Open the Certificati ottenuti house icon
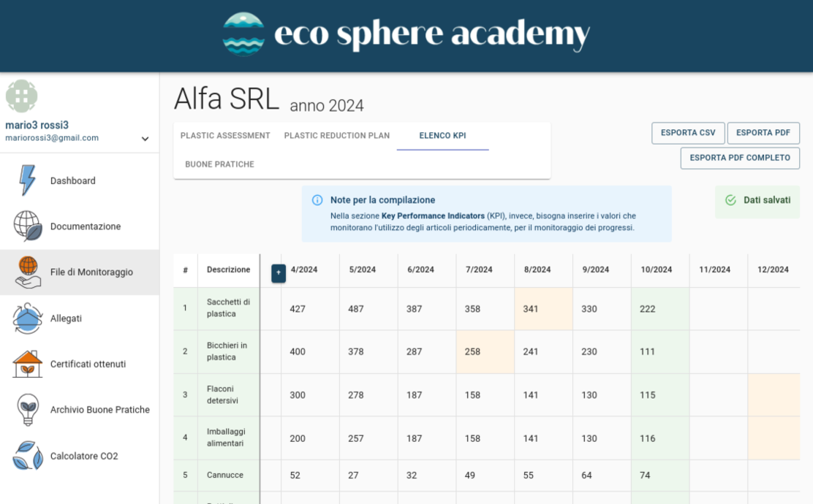Screen dimensions: 813x504 [x=28, y=364]
